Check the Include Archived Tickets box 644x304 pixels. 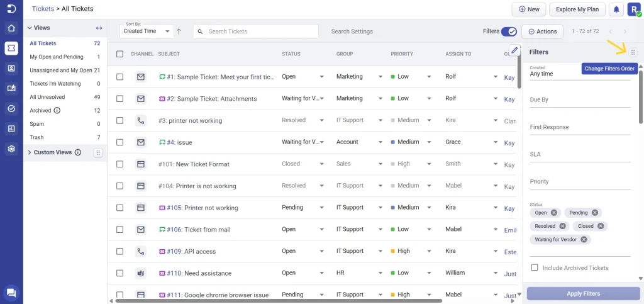coord(535,267)
